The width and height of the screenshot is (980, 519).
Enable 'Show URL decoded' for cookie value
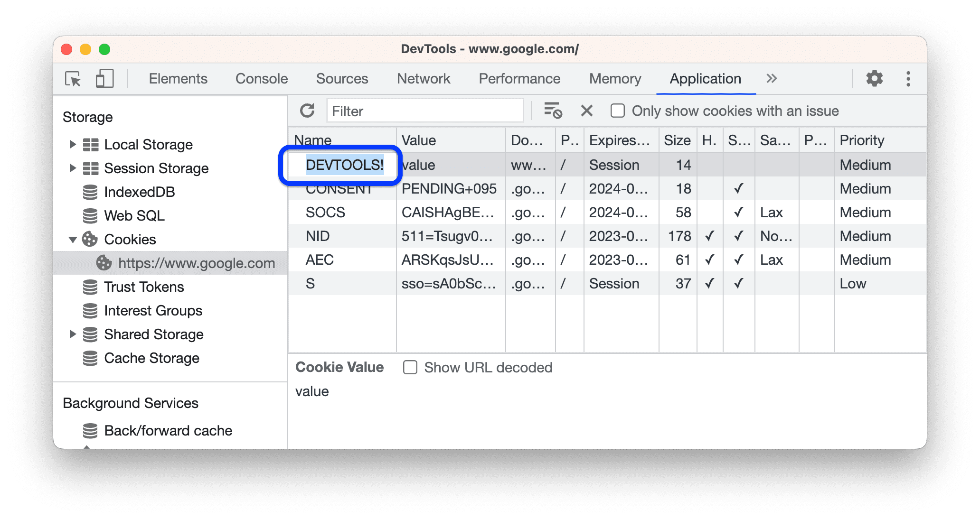click(411, 367)
